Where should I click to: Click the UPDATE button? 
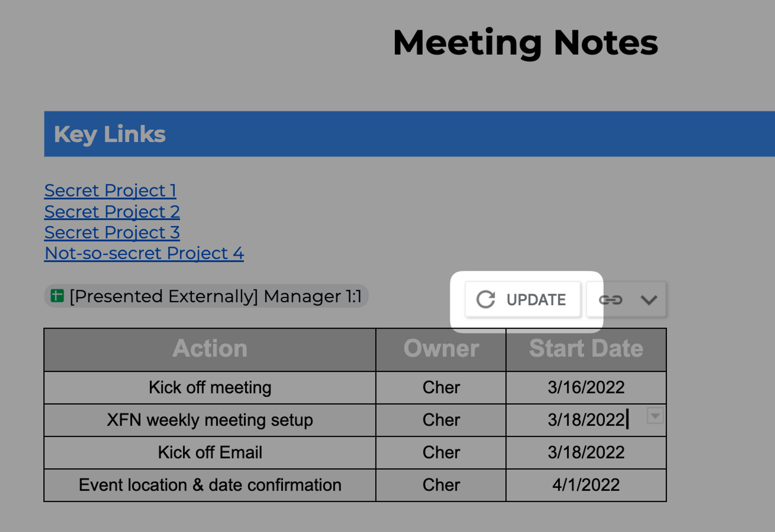522,300
